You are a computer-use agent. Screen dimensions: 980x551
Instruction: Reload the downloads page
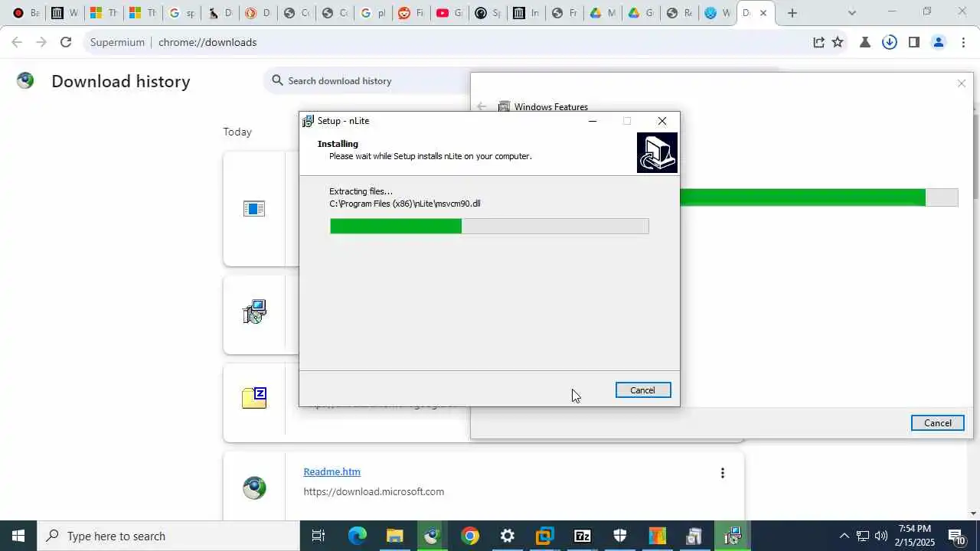pos(66,42)
